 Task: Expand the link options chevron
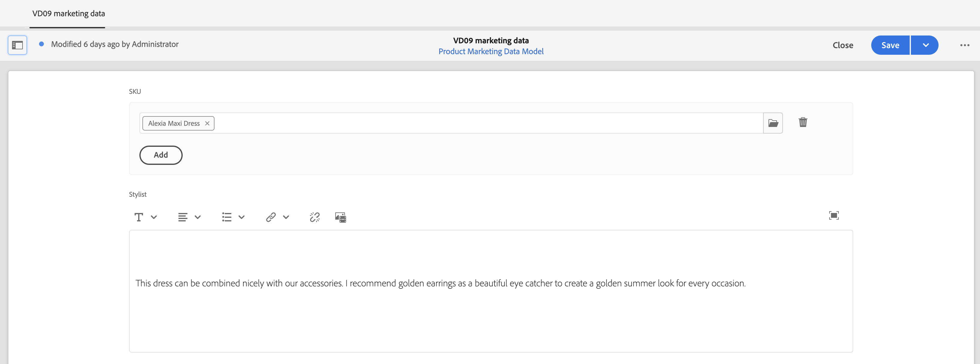click(x=286, y=217)
